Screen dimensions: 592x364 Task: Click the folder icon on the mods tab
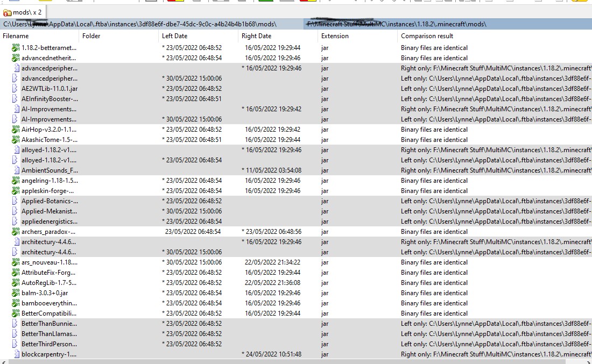[x=7, y=13]
